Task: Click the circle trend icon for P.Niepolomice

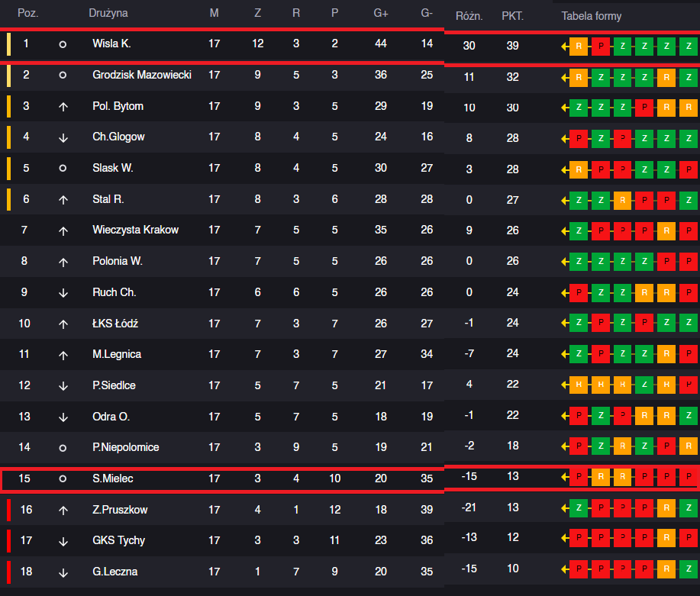Action: tap(63, 448)
